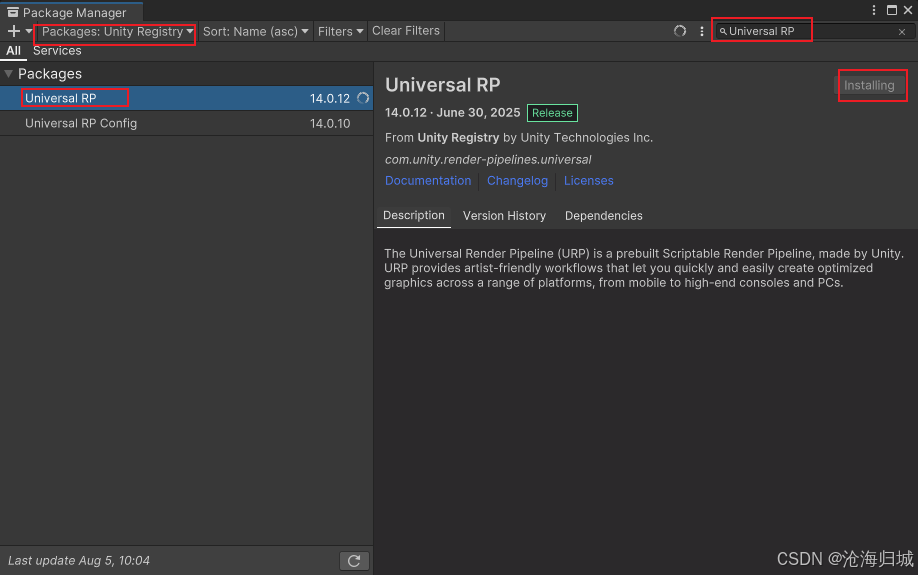Image resolution: width=918 pixels, height=575 pixels.
Task: Click the com.unity.render-pipelines.universal package name
Action: pos(488,160)
